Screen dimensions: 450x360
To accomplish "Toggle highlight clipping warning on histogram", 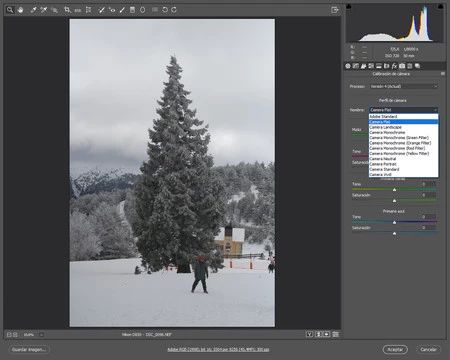I will click(440, 6).
